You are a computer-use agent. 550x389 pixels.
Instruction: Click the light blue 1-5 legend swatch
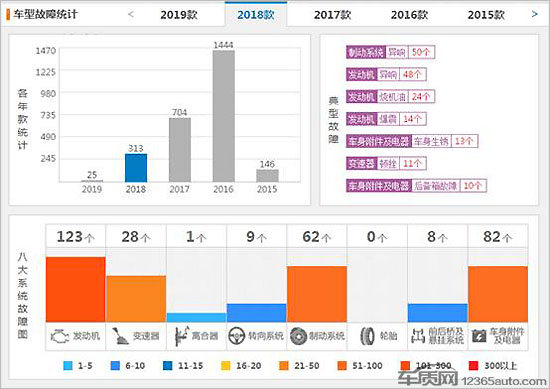(68, 366)
